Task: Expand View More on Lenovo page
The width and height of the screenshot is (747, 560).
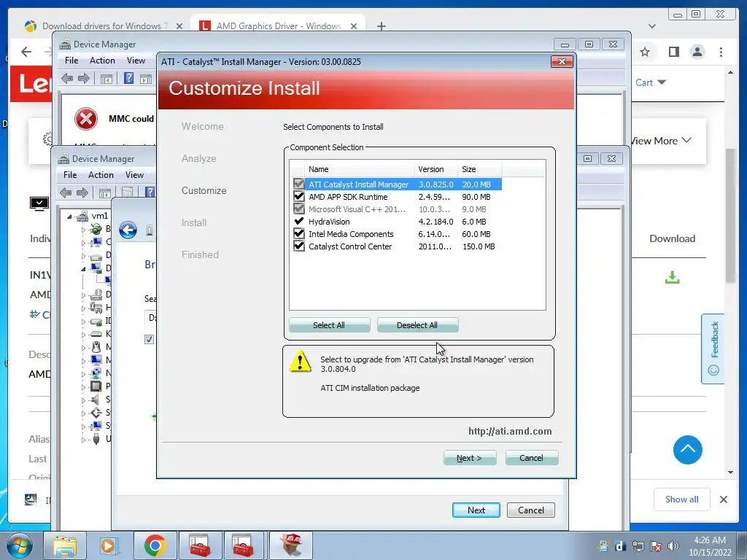Action: [661, 141]
